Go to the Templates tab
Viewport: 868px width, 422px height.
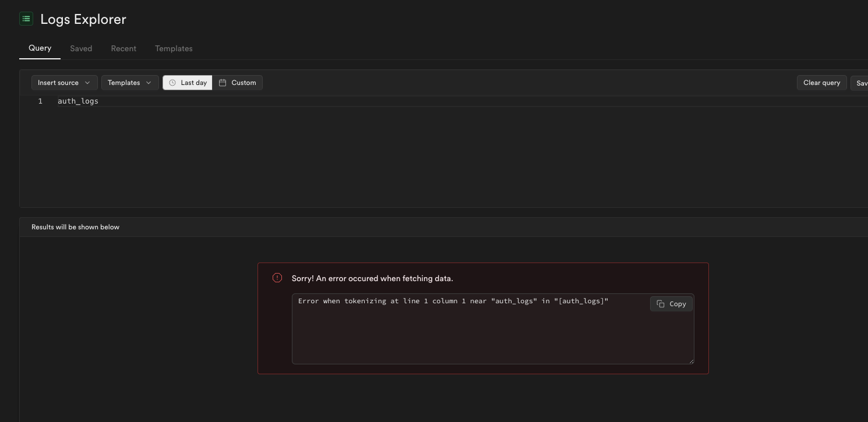[x=174, y=48]
